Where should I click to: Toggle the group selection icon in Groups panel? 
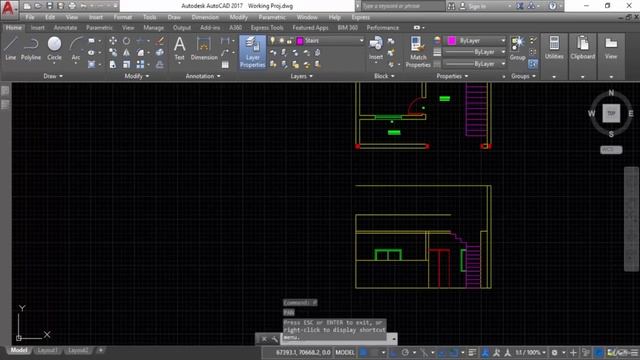(533, 64)
